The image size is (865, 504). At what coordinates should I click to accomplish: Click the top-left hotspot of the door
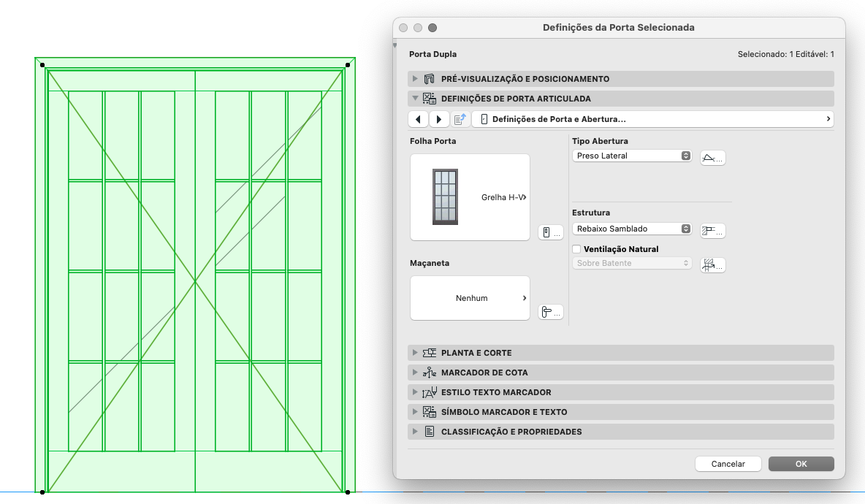42,65
